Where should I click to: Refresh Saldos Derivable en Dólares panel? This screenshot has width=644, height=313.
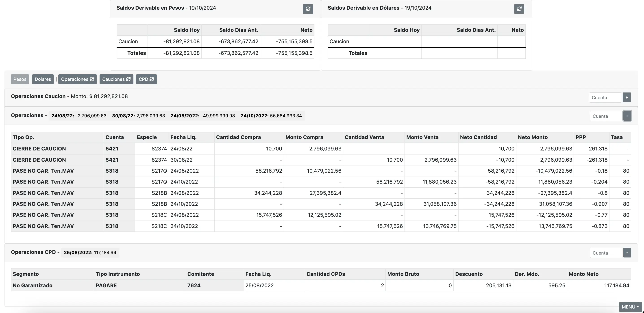click(x=519, y=9)
